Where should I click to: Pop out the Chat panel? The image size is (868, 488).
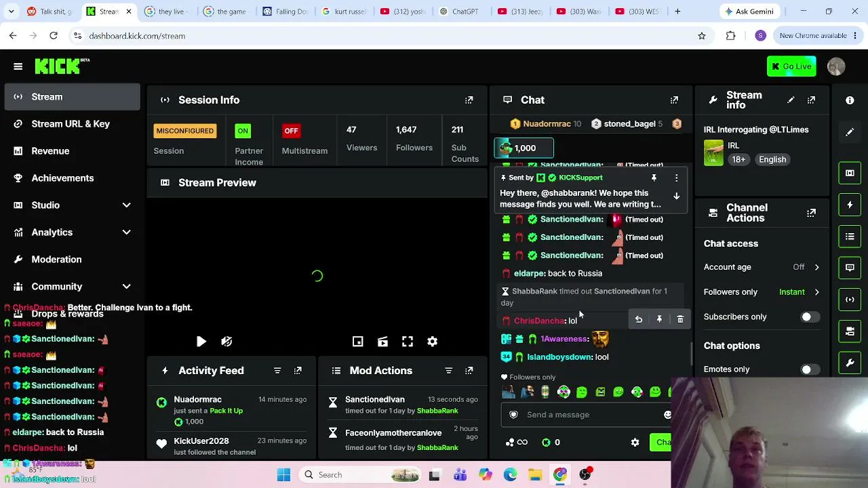point(674,100)
